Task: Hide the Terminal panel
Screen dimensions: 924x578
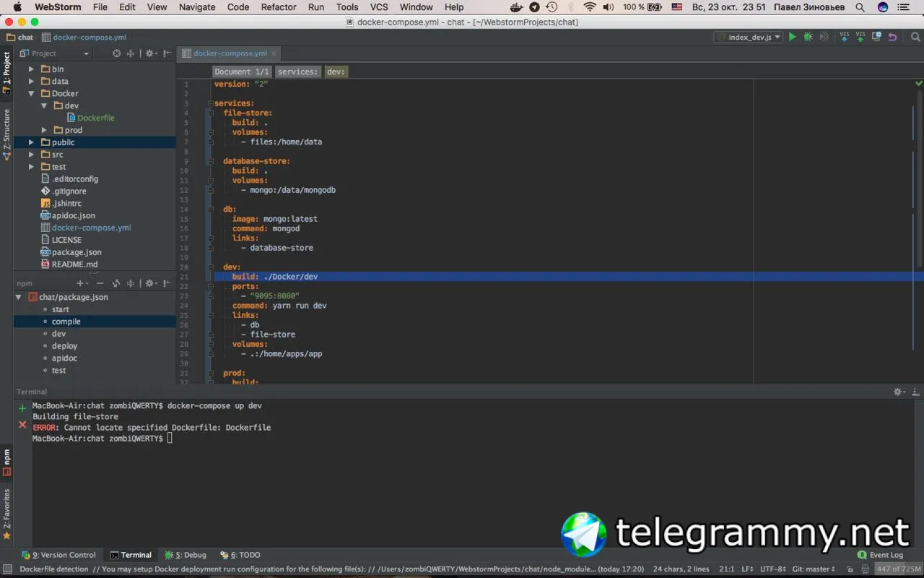Action: click(915, 392)
